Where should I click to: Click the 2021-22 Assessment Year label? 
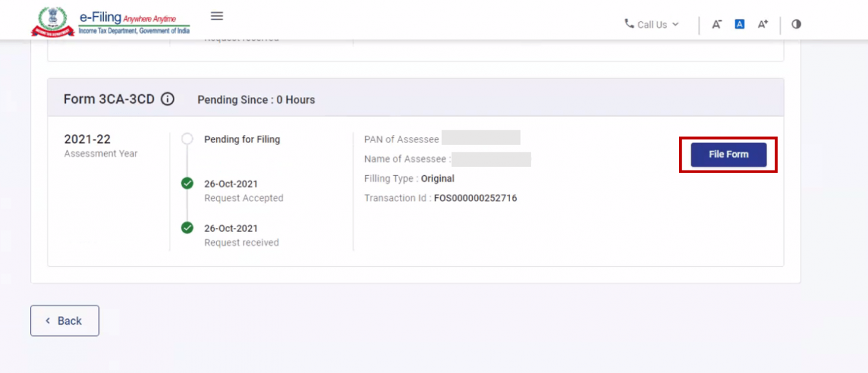pyautogui.click(x=87, y=140)
